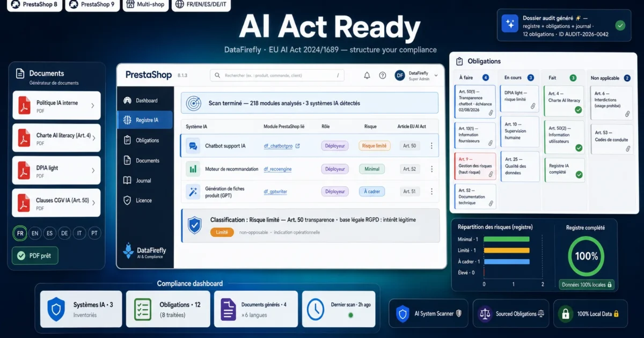Click the 100% Registre complété progress ring

(x=586, y=256)
